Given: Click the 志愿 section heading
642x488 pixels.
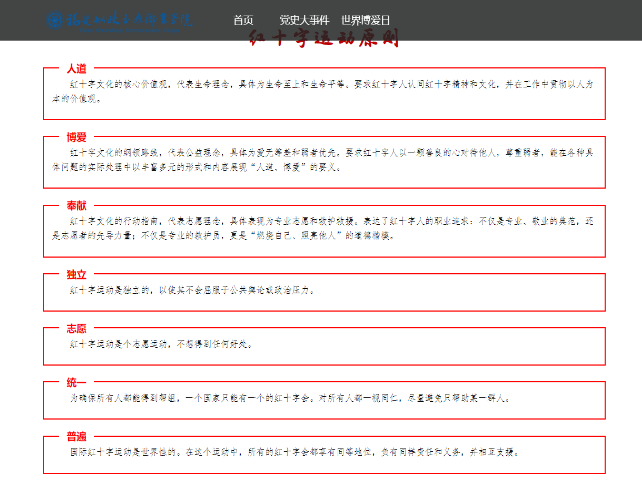Looking at the screenshot, I should coord(77,328).
